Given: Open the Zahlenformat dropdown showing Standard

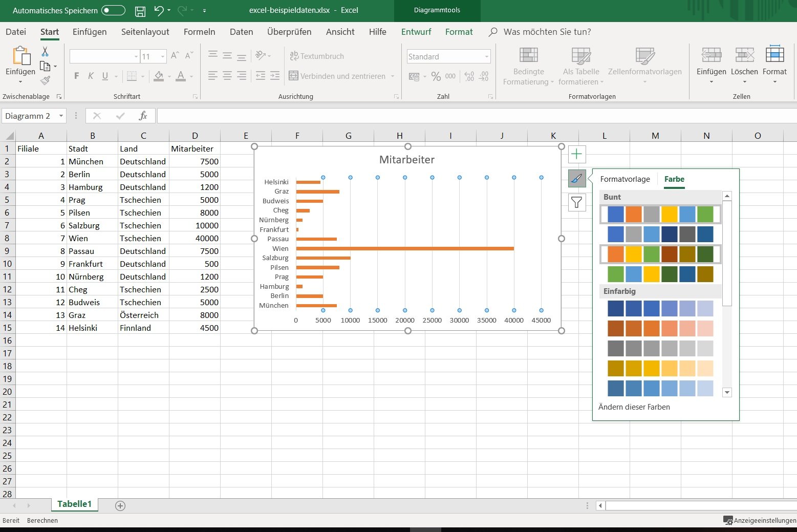Looking at the screenshot, I should coord(485,56).
